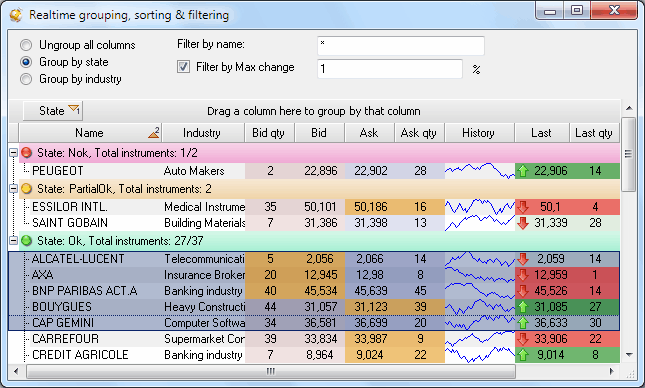Select the ESSILOR INTL. row name

[x=70, y=207]
